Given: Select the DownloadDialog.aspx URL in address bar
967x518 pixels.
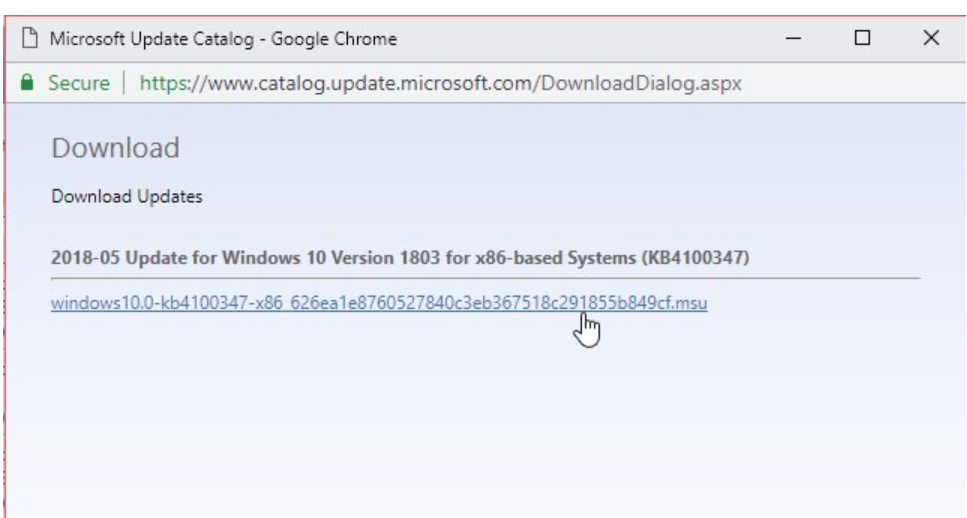Looking at the screenshot, I should (x=440, y=83).
